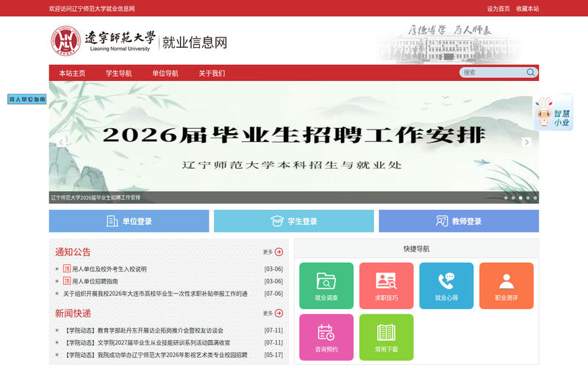
Task: Open notice about 大连市高校毕业生一次性求职补贴
Action: coord(155,294)
